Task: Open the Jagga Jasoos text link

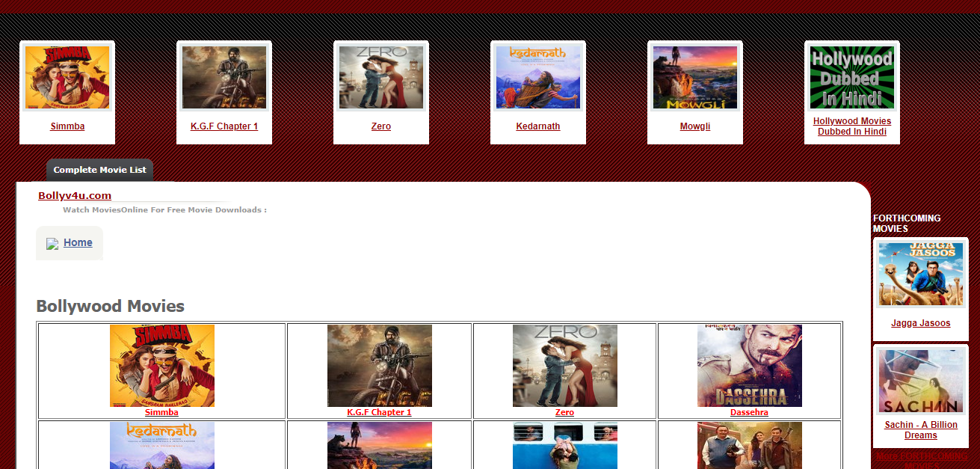Action: (x=921, y=323)
